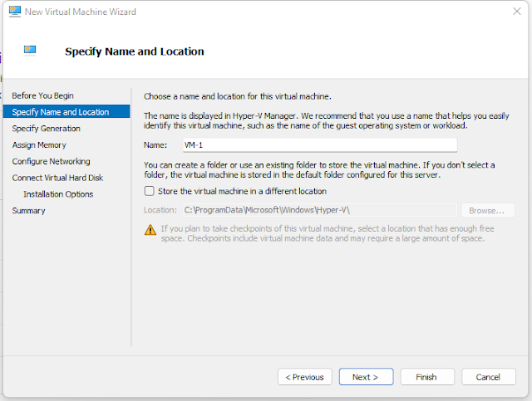Viewport: 532px width, 401px height.
Task: Click the 'Location:' label
Action: [160, 210]
